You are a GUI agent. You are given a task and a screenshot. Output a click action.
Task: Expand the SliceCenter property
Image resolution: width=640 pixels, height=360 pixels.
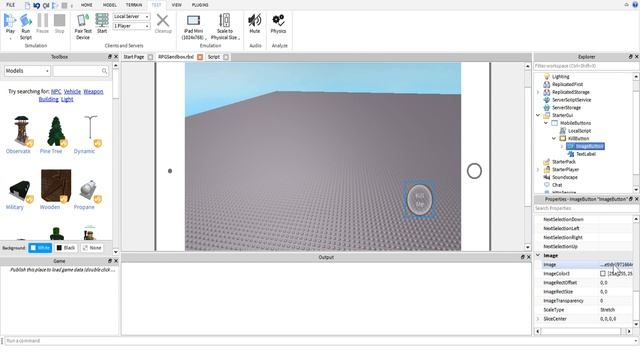538,319
